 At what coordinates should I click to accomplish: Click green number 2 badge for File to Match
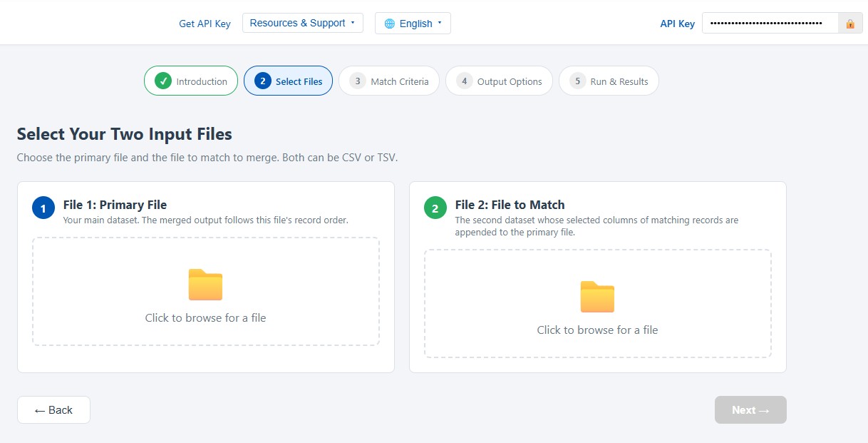[435, 208]
